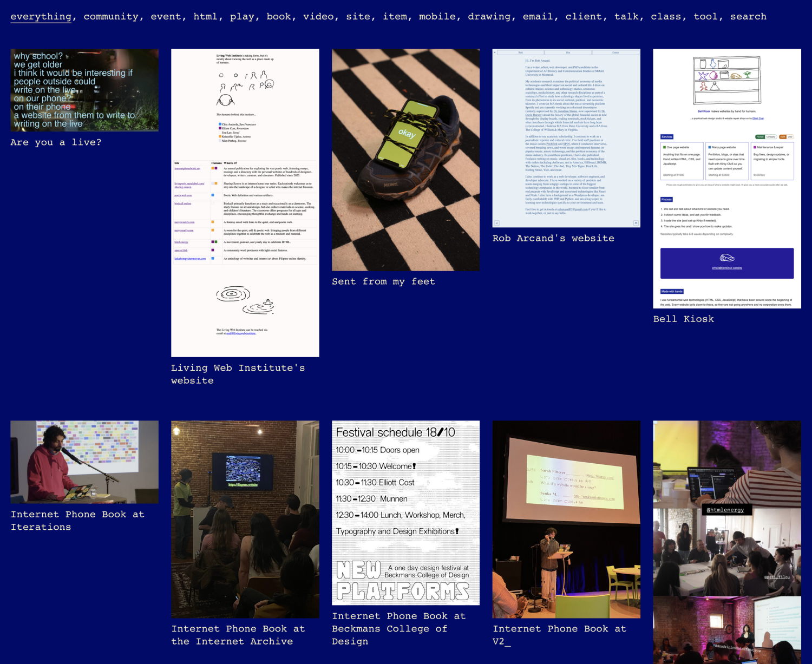Image resolution: width=812 pixels, height=664 pixels.
Task: Open the shoe photo with the okay phone
Action: pyautogui.click(x=405, y=160)
